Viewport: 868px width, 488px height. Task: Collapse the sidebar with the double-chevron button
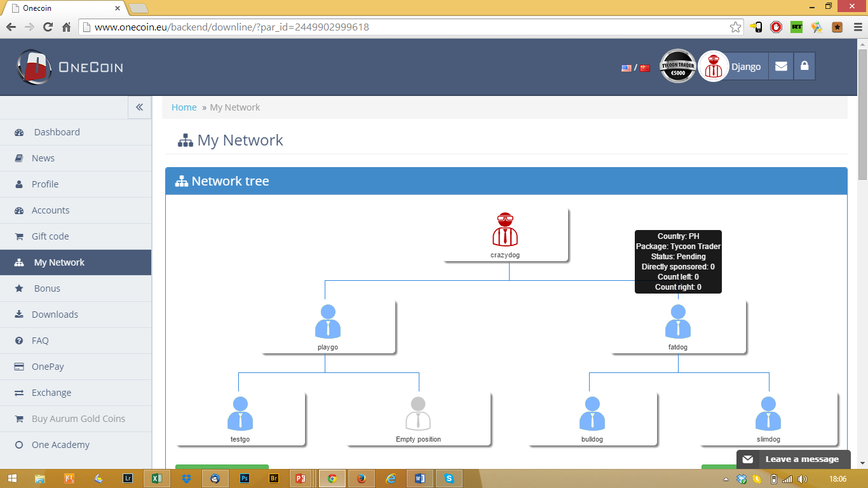tap(139, 107)
